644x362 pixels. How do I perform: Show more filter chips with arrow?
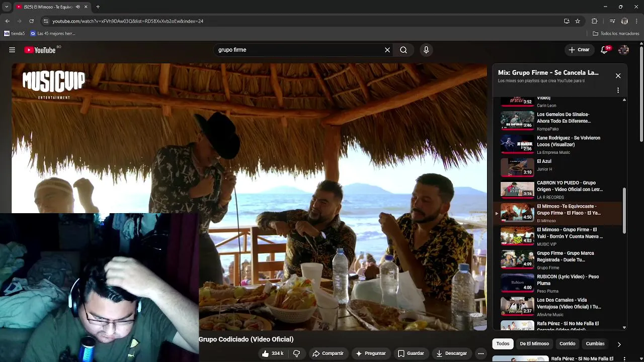click(619, 344)
